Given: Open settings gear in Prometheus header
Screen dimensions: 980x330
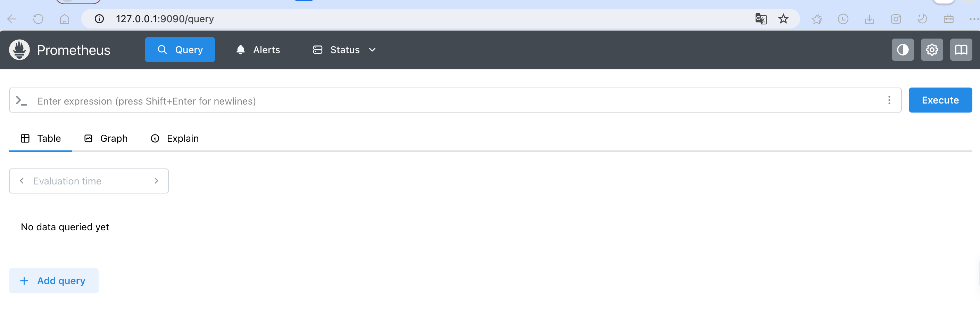Looking at the screenshot, I should click(x=932, y=50).
